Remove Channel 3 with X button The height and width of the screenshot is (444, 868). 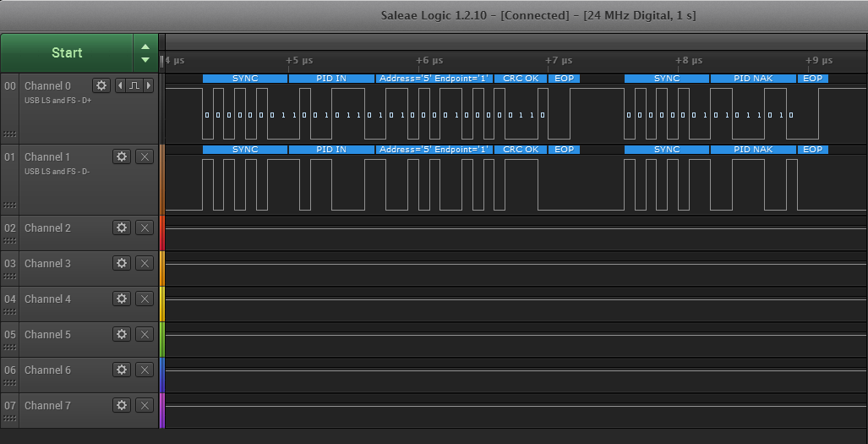[145, 263]
